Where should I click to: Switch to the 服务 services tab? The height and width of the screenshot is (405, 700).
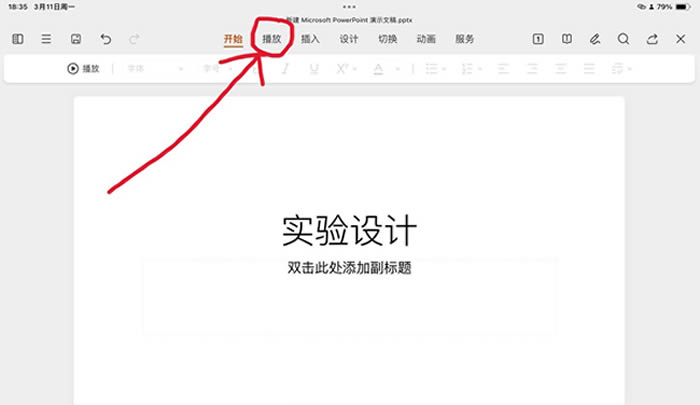coord(464,39)
